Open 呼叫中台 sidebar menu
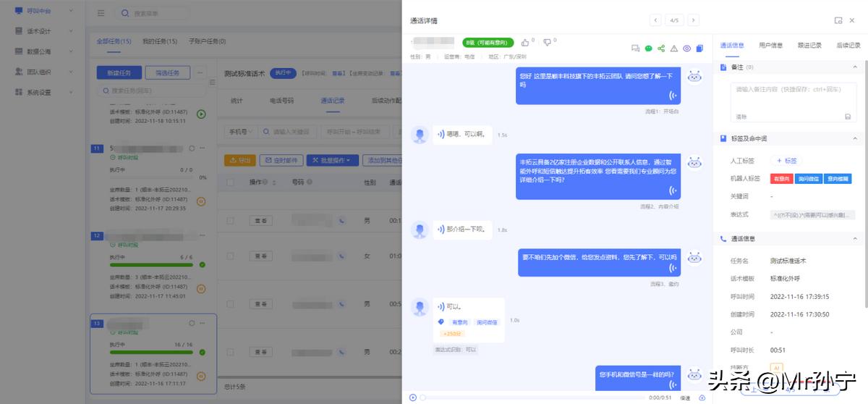This screenshot has height=404, width=868. (43, 11)
